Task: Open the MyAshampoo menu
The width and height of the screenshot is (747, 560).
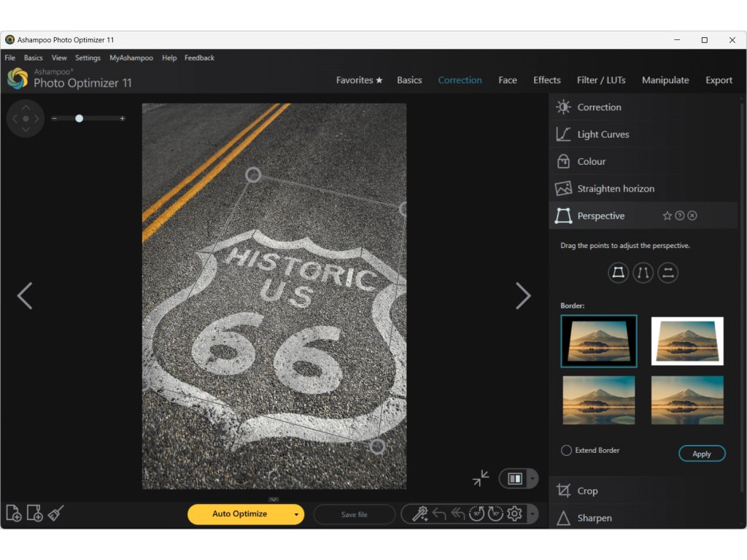Action: click(131, 58)
